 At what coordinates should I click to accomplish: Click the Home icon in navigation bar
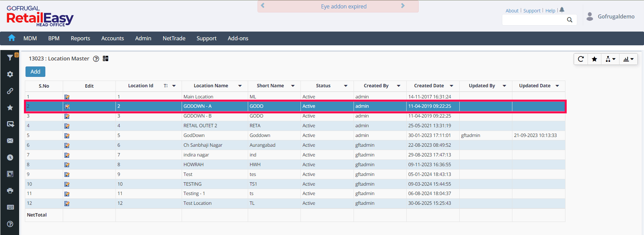tap(12, 38)
